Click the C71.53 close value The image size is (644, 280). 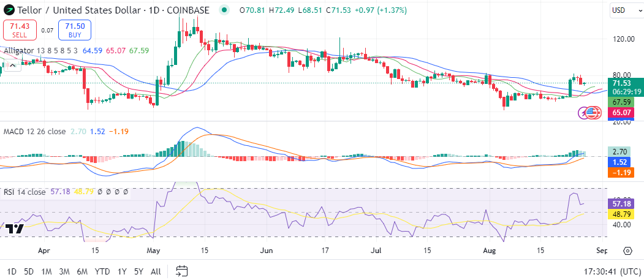pos(338,10)
